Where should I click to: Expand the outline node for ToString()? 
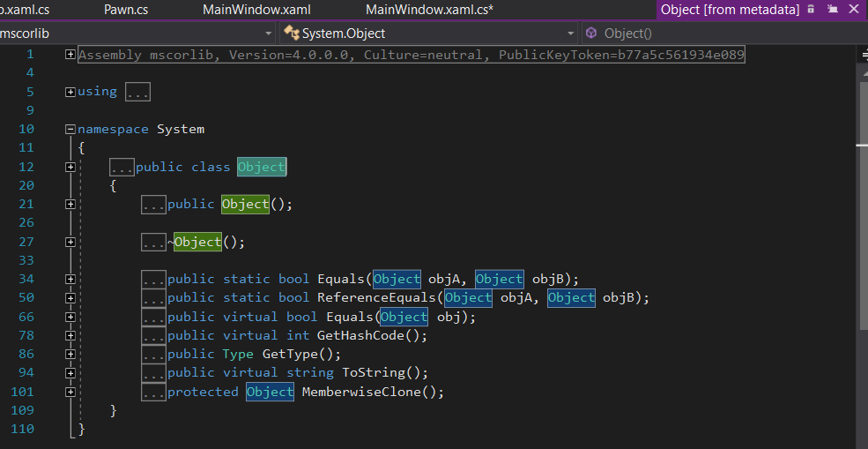pyautogui.click(x=70, y=372)
